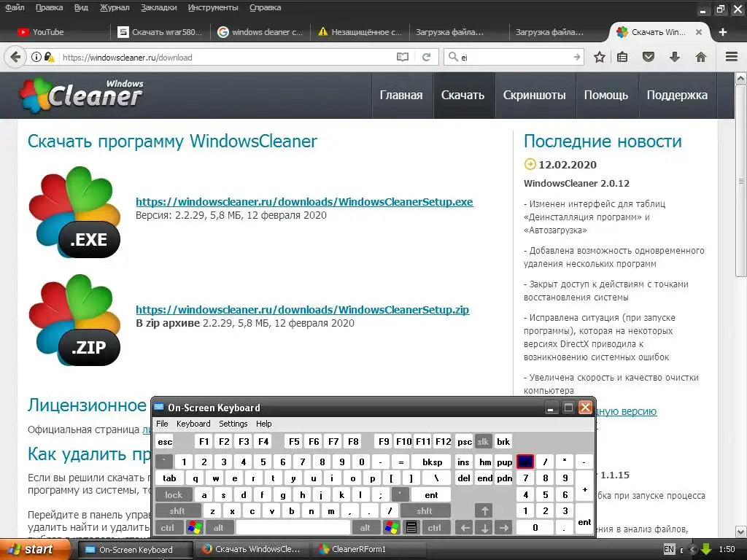The width and height of the screenshot is (747, 560).
Task: Click down arrow key on On-Screen Keyboard
Action: (484, 527)
